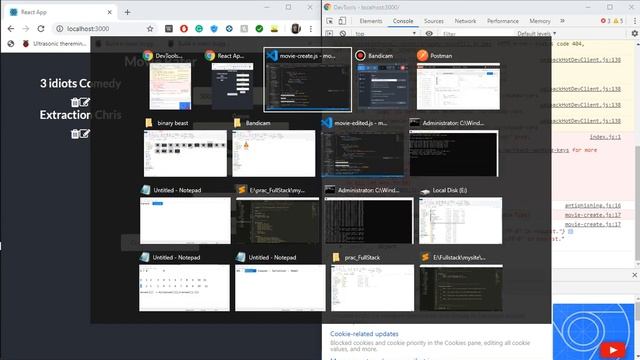Create a live expression with eye icon
The width and height of the screenshot is (640, 360).
click(429, 33)
